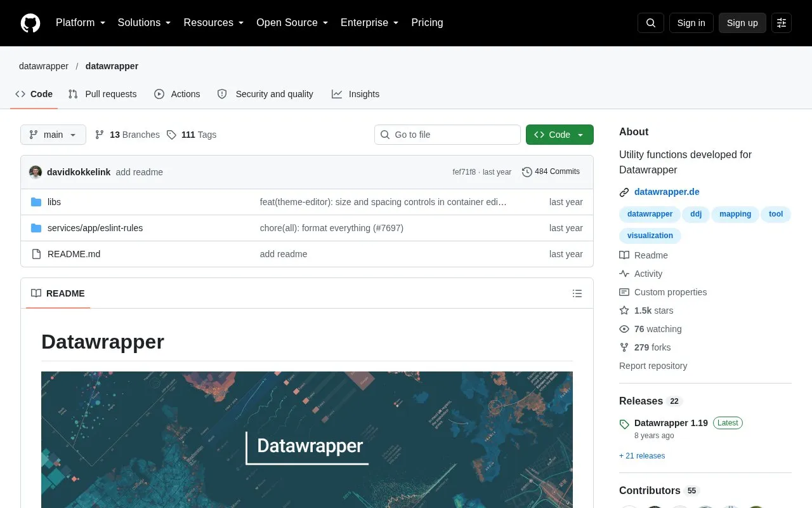Viewport: 812px width, 508px height.
Task: Switch to the Pull requests tab
Action: point(102,94)
